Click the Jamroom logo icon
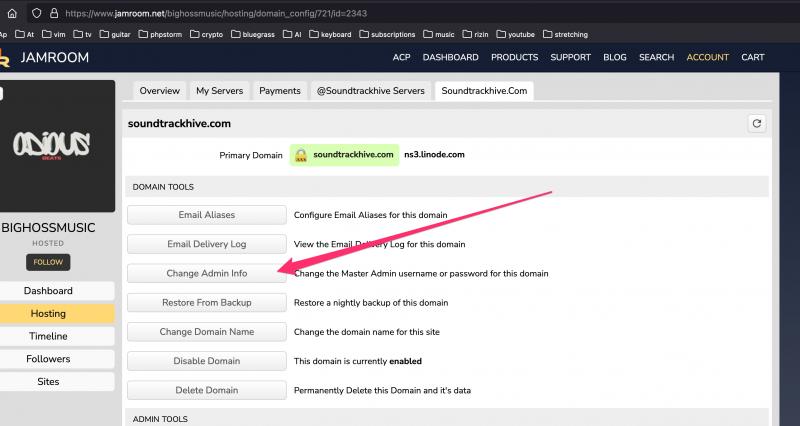 (x=6, y=58)
